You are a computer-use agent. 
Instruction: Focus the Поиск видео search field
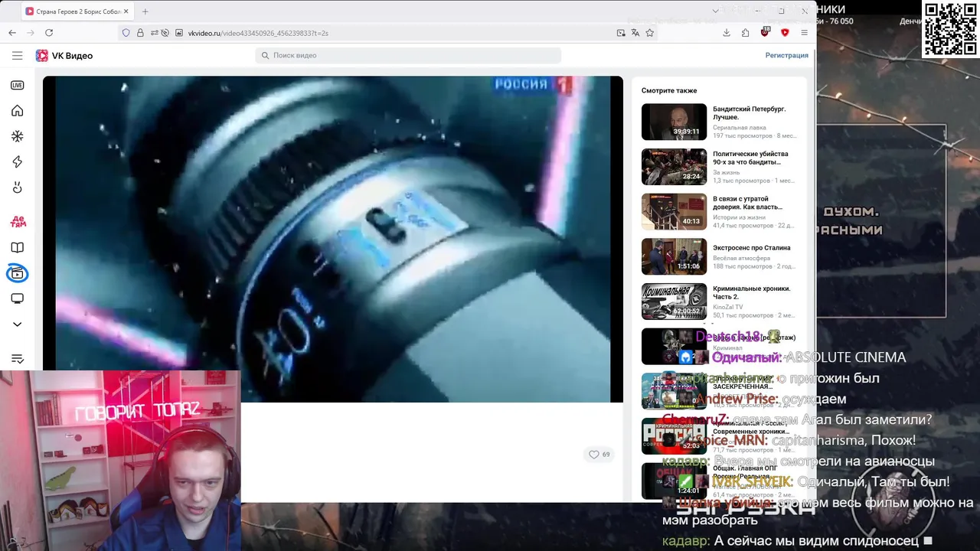(x=408, y=55)
